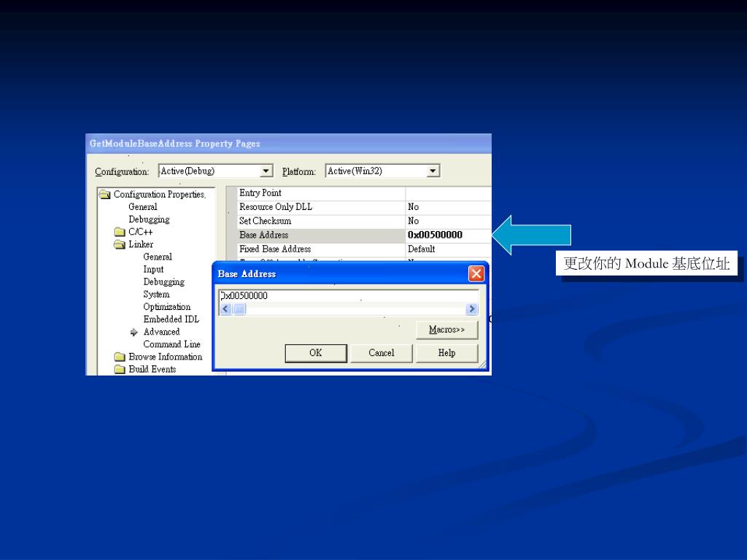Select the C/C++ tree node

141,232
